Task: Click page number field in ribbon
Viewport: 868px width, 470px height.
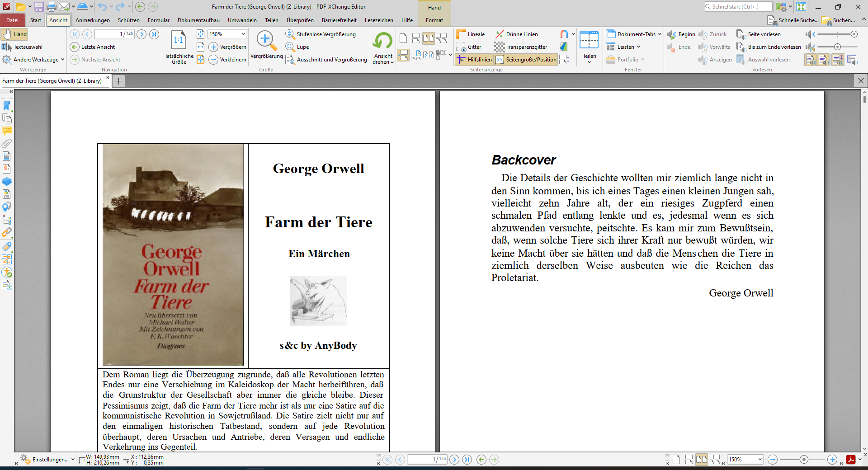Action: tap(114, 34)
